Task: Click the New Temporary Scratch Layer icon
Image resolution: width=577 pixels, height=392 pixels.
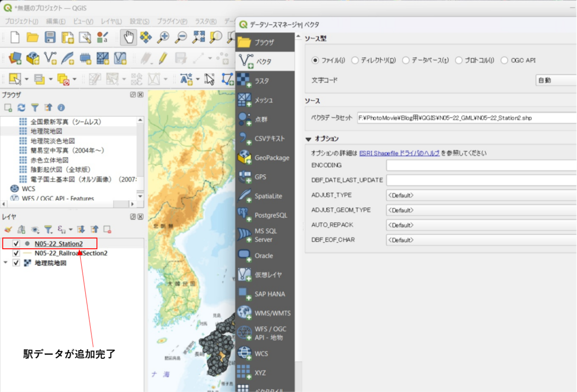Action: pos(85,58)
